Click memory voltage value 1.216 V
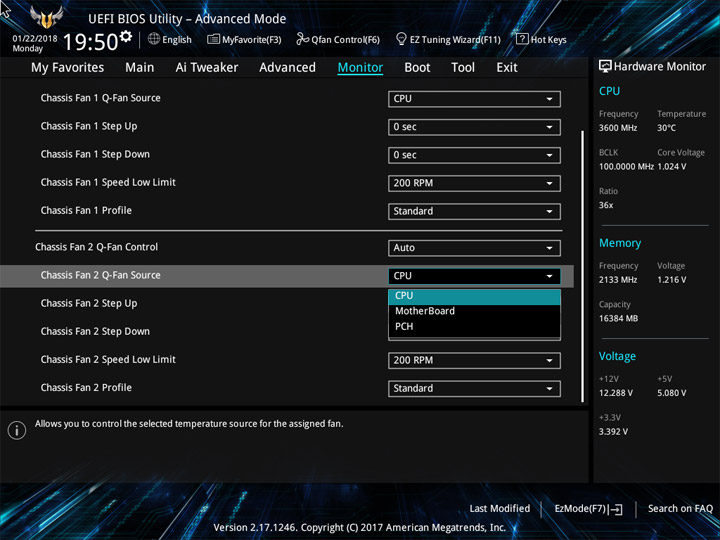Viewport: 720px width, 540px height. click(672, 280)
